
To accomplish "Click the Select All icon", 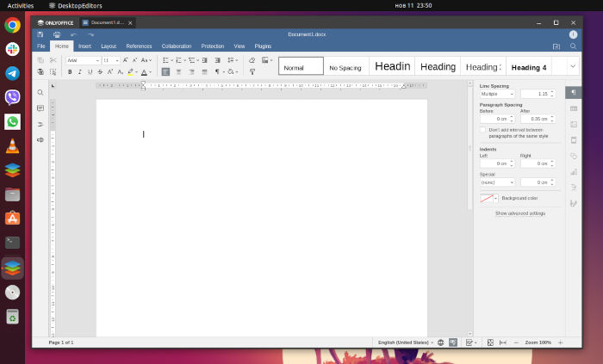I will click(x=53, y=71).
